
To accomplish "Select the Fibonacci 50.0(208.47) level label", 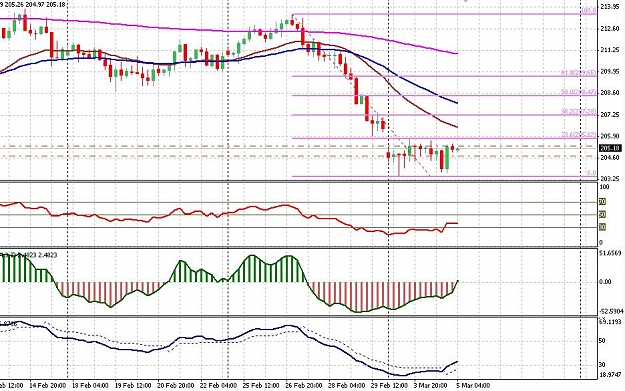I will coord(579,92).
